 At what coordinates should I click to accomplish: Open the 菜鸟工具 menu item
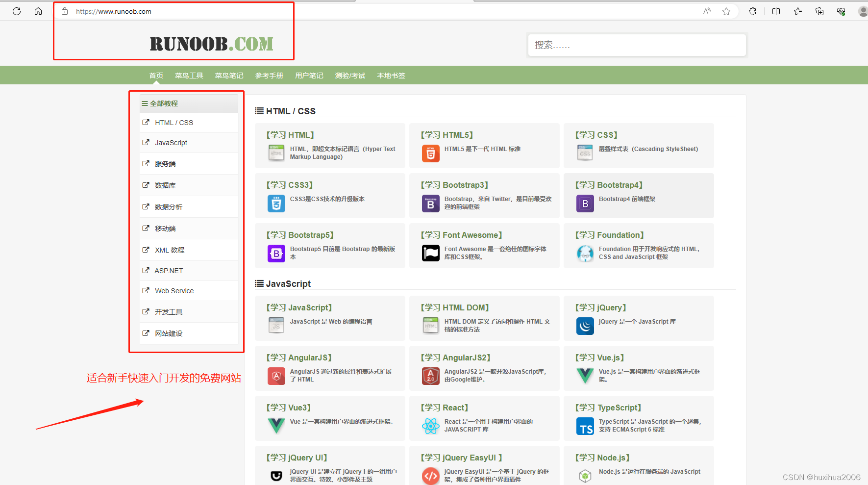(189, 76)
